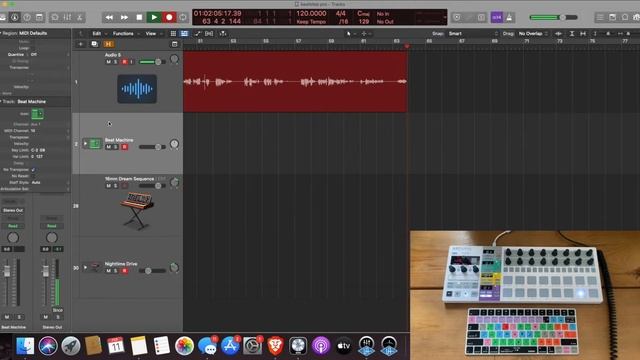The image size is (640, 360).
Task: Open the Keep Tempo pop-up in LCD
Action: [x=311, y=22]
